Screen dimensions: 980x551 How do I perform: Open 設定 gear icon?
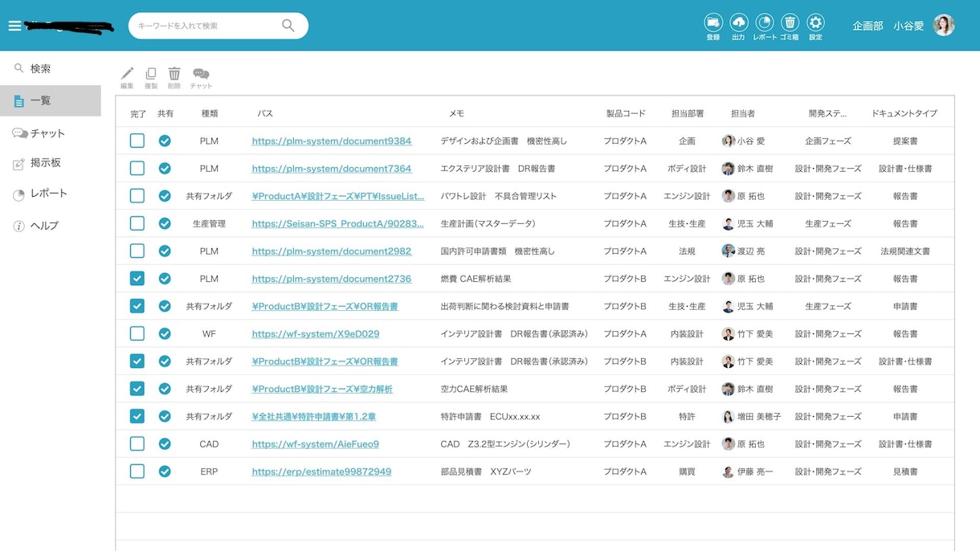click(815, 22)
